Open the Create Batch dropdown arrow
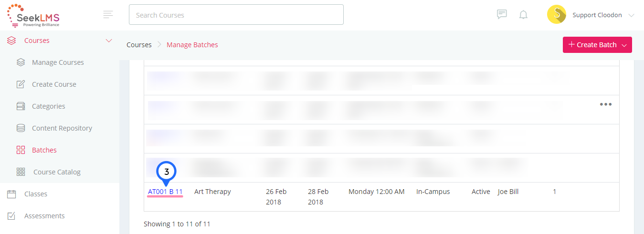 click(624, 45)
